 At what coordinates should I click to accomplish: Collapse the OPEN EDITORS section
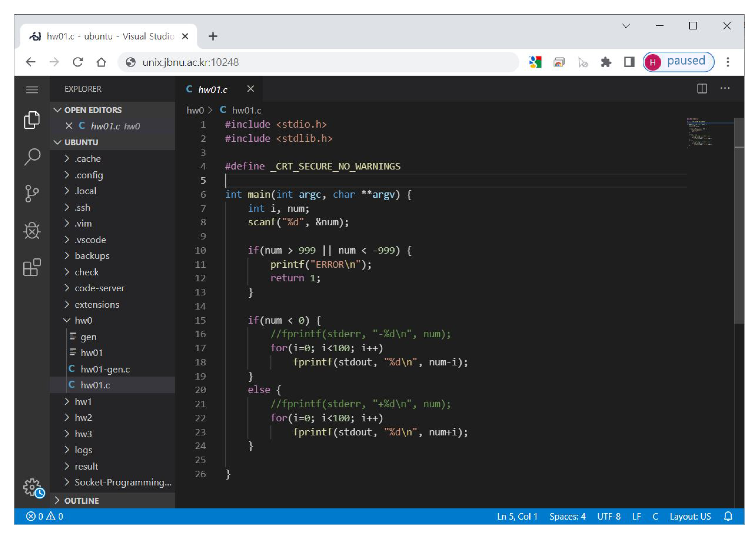tap(93, 110)
